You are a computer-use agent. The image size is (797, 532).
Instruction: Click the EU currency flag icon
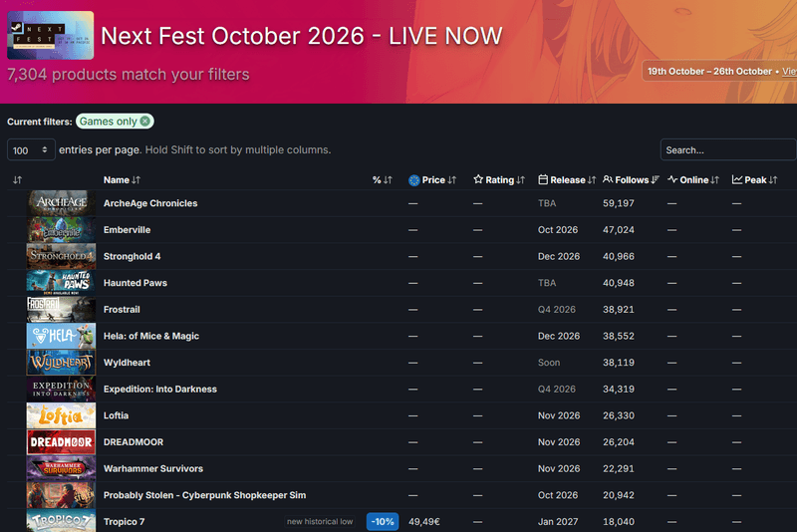(414, 180)
